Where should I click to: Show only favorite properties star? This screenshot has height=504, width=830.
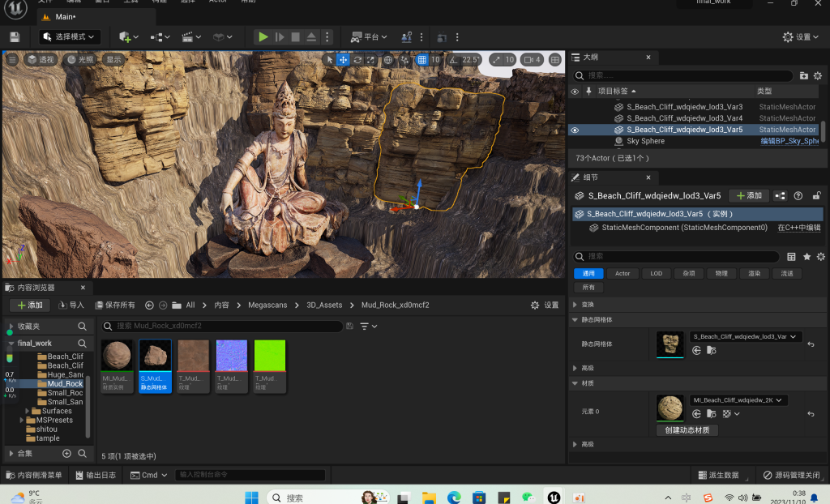[806, 257]
